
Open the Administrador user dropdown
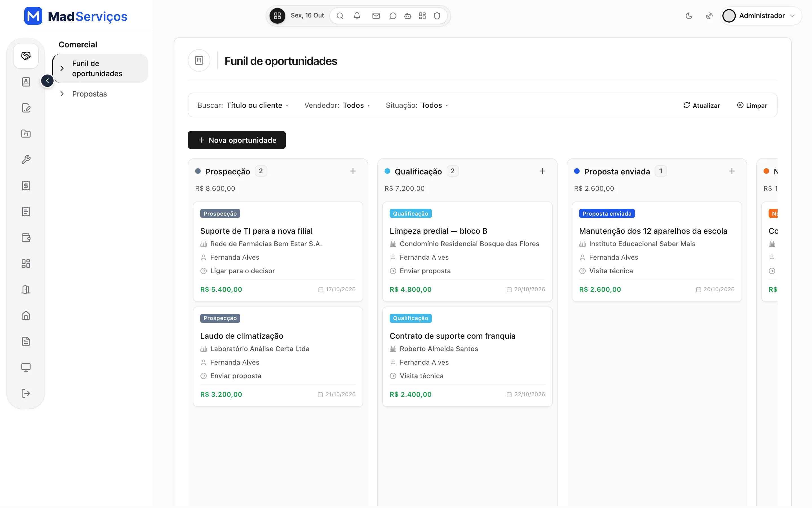pyautogui.click(x=761, y=16)
